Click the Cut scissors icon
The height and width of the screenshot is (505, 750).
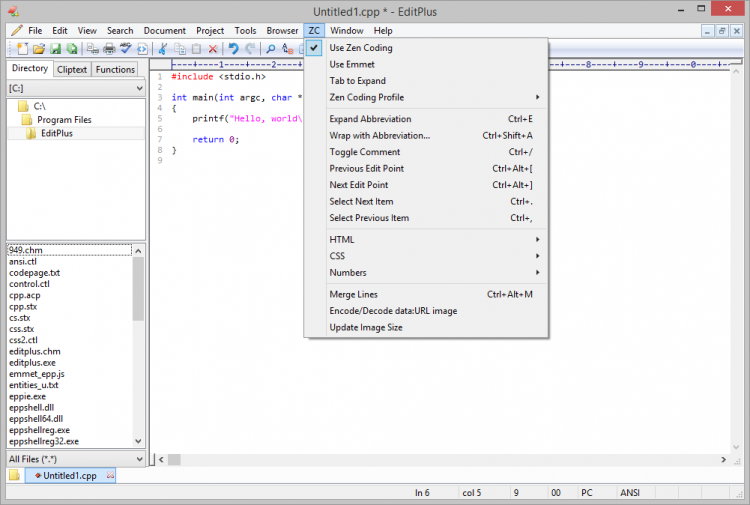coord(163,48)
